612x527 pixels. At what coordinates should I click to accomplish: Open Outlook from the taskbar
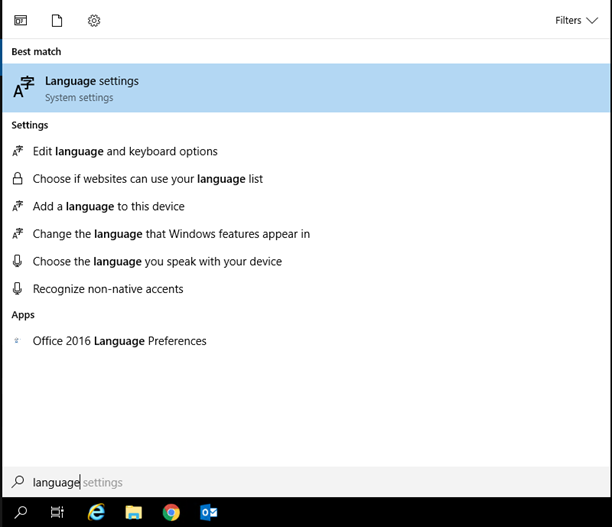click(x=209, y=512)
